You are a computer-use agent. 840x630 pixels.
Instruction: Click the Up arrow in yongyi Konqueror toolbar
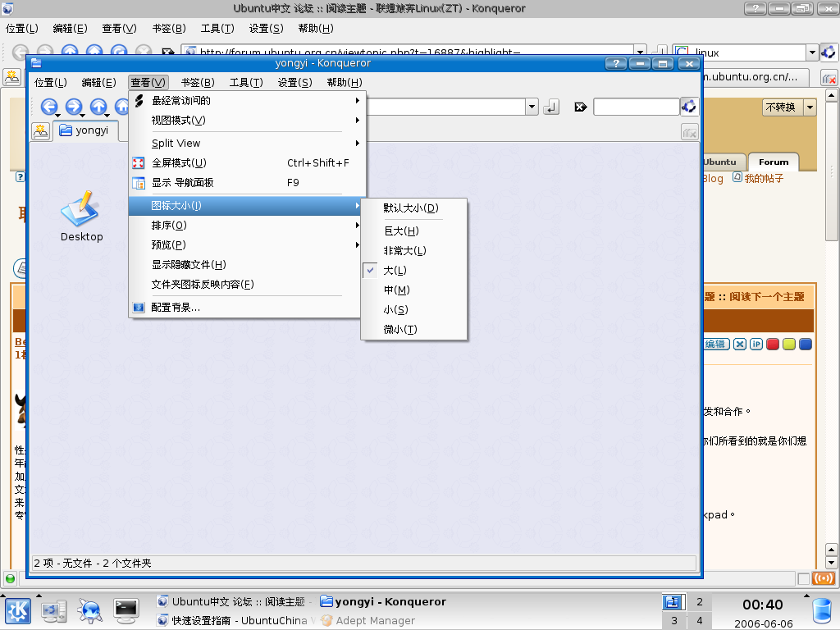click(x=98, y=106)
